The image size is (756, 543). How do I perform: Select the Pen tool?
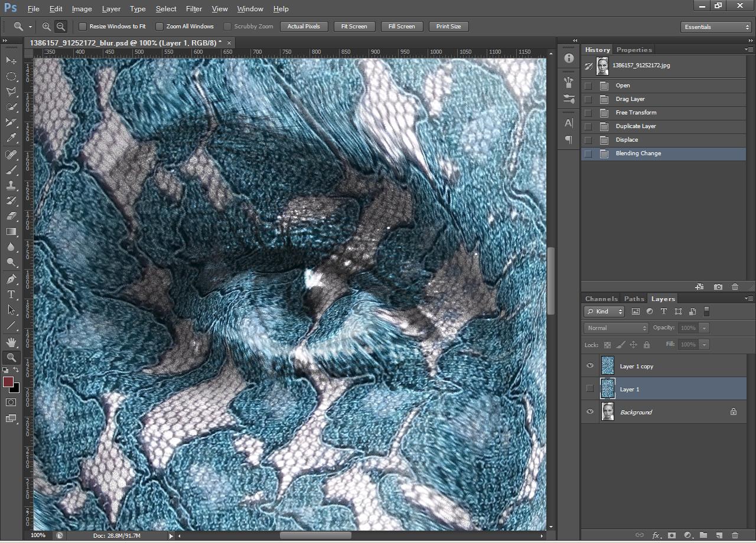[11, 279]
